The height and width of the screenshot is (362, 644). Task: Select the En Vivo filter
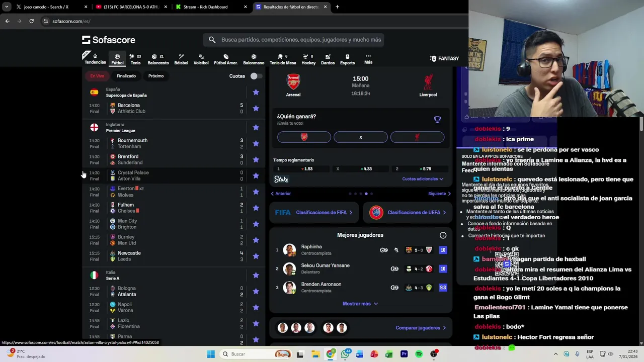click(97, 76)
